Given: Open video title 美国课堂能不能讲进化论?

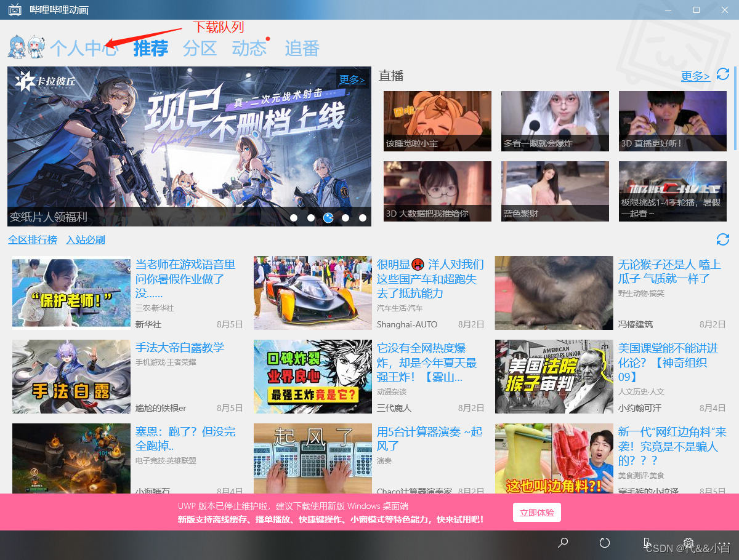Looking at the screenshot, I should click(x=668, y=362).
